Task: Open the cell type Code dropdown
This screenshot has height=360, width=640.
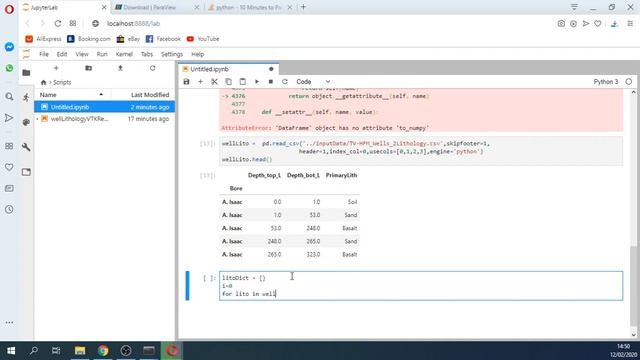Action: point(313,82)
